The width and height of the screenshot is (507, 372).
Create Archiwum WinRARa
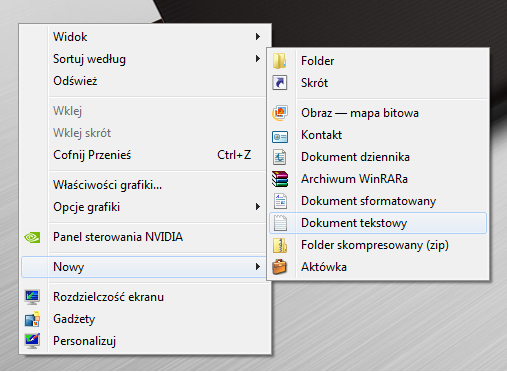(x=378, y=179)
